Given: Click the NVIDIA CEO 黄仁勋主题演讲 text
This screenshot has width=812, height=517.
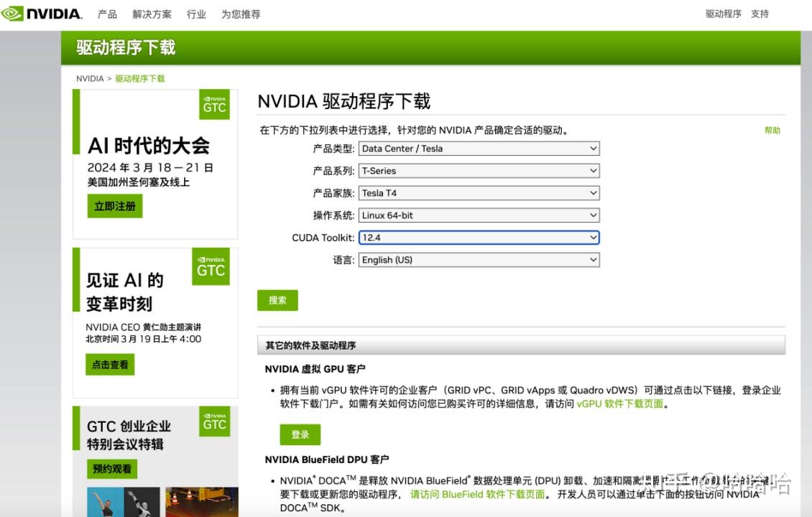Looking at the screenshot, I should (x=144, y=327).
